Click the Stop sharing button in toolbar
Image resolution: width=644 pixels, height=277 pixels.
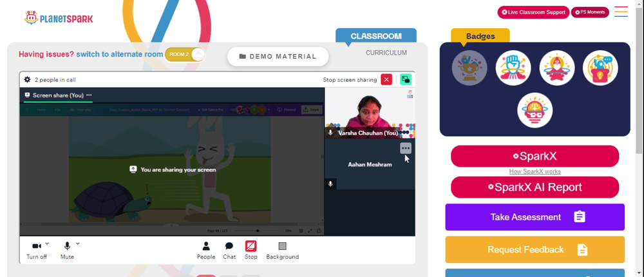[x=251, y=251]
